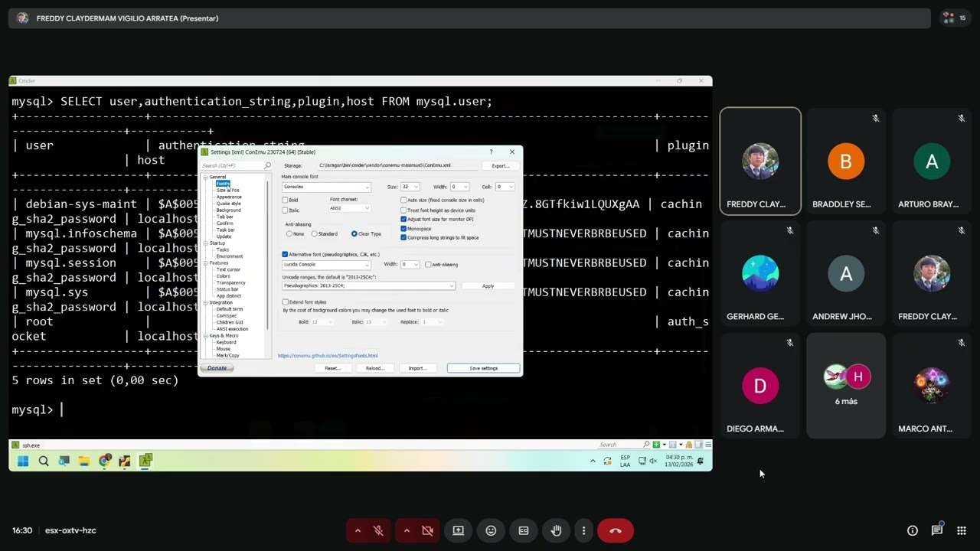Click the help question mark in Settings

pyautogui.click(x=492, y=152)
